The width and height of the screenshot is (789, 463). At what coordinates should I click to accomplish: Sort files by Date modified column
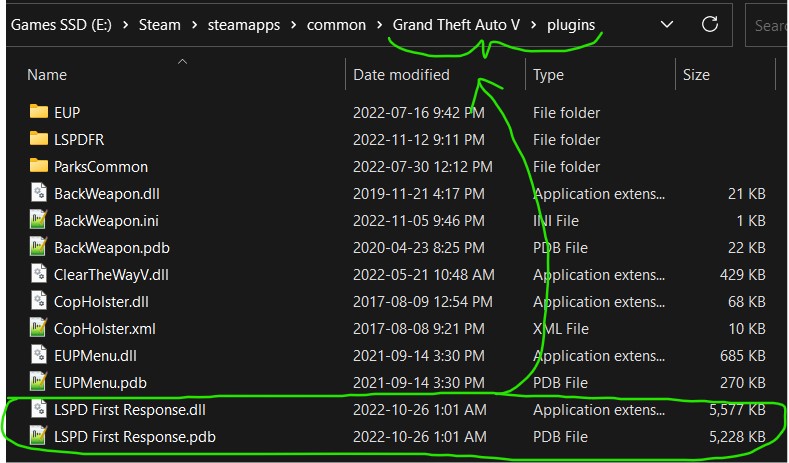click(401, 74)
